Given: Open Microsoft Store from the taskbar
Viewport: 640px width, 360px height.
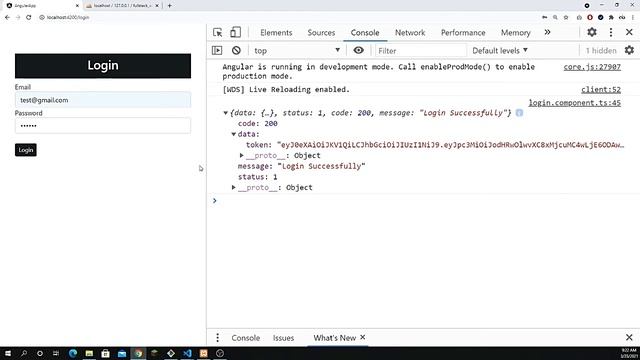Looking at the screenshot, I should (105, 353).
